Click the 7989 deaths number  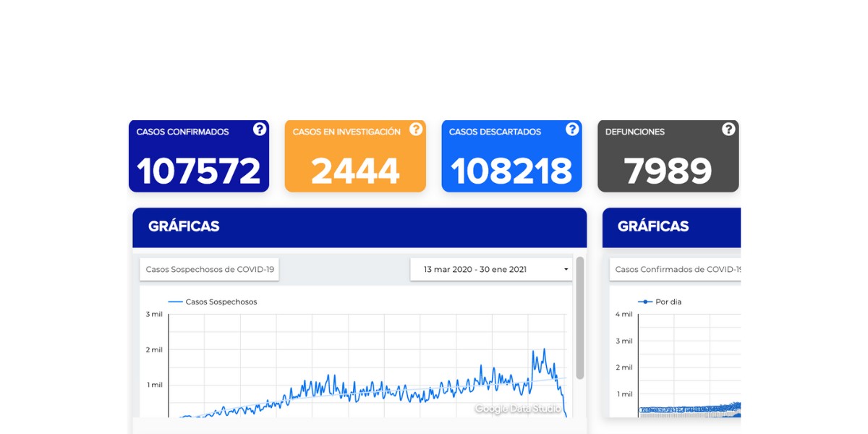coord(668,171)
